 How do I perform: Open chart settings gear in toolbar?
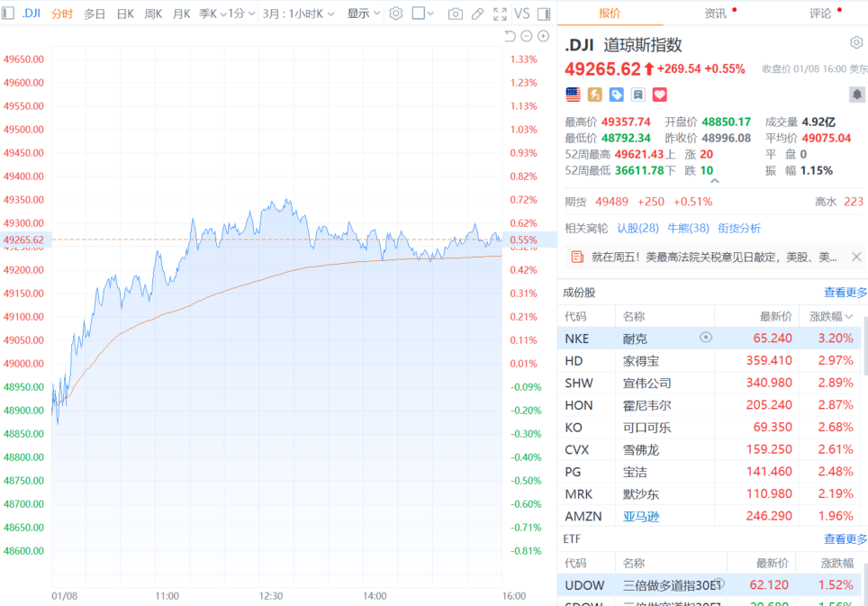(x=396, y=14)
